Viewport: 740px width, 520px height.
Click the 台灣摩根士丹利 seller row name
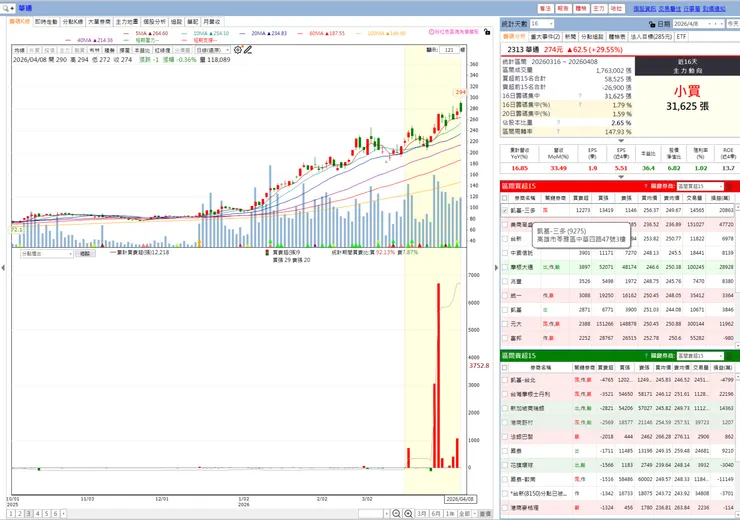[x=530, y=394]
